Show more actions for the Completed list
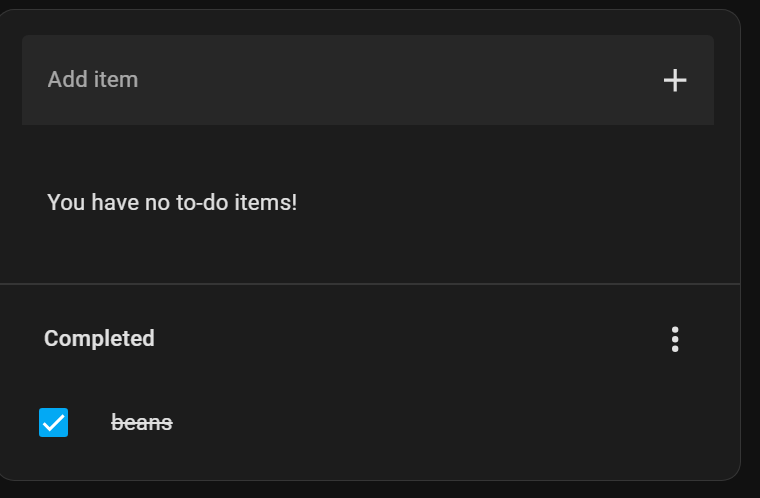Image resolution: width=760 pixels, height=498 pixels. pyautogui.click(x=675, y=339)
